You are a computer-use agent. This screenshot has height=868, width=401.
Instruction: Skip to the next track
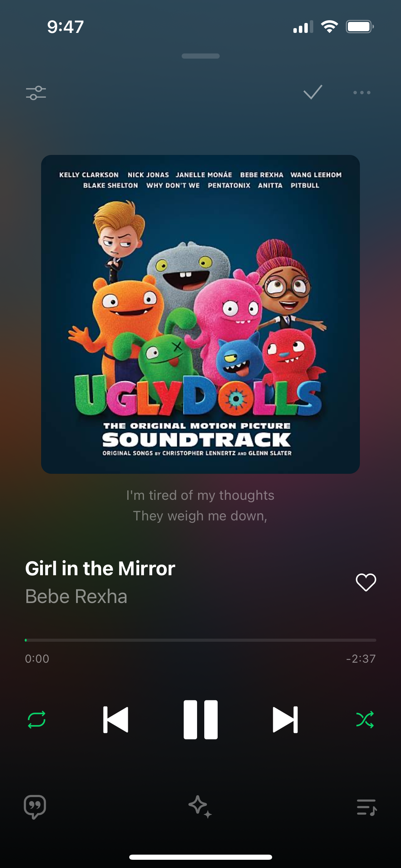(x=285, y=719)
